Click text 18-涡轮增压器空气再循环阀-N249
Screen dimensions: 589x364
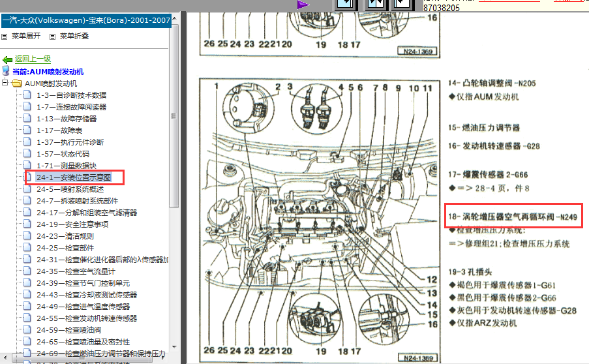[513, 217]
